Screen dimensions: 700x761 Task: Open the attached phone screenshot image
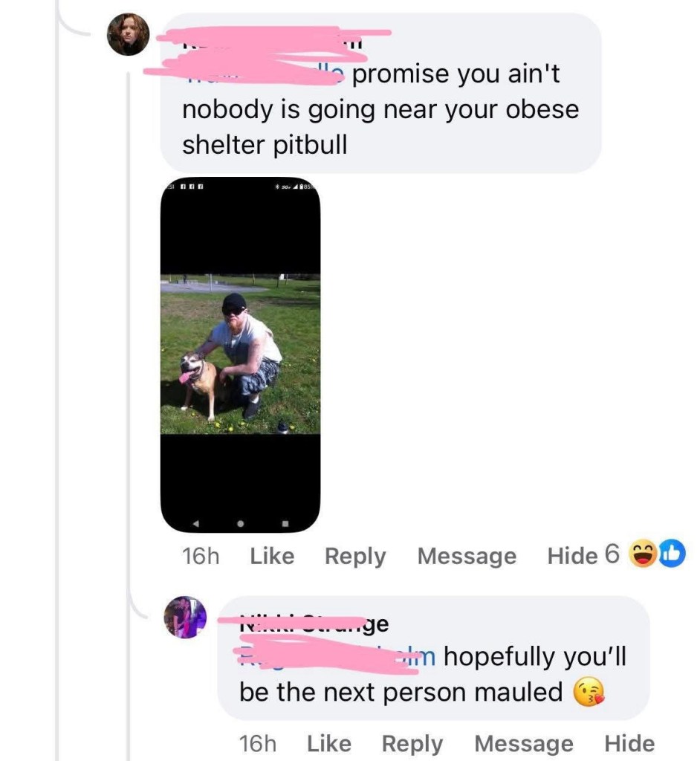[x=240, y=354]
